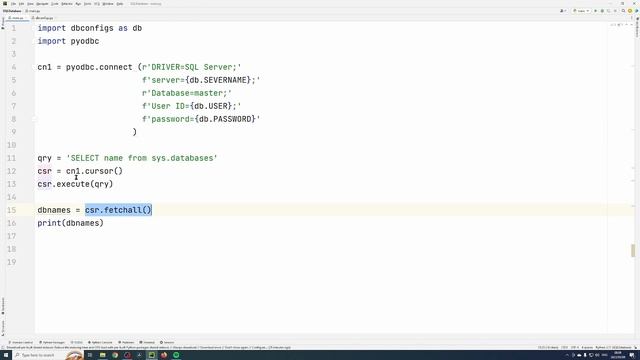Open the Project tool window stripe
The width and height of the screenshot is (640, 360).
pyautogui.click(x=3, y=23)
